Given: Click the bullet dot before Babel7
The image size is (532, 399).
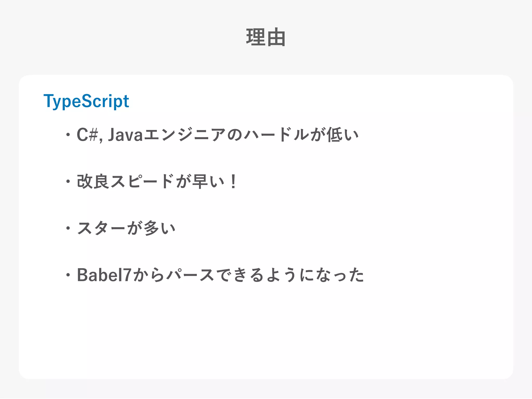Looking at the screenshot, I should pos(68,275).
